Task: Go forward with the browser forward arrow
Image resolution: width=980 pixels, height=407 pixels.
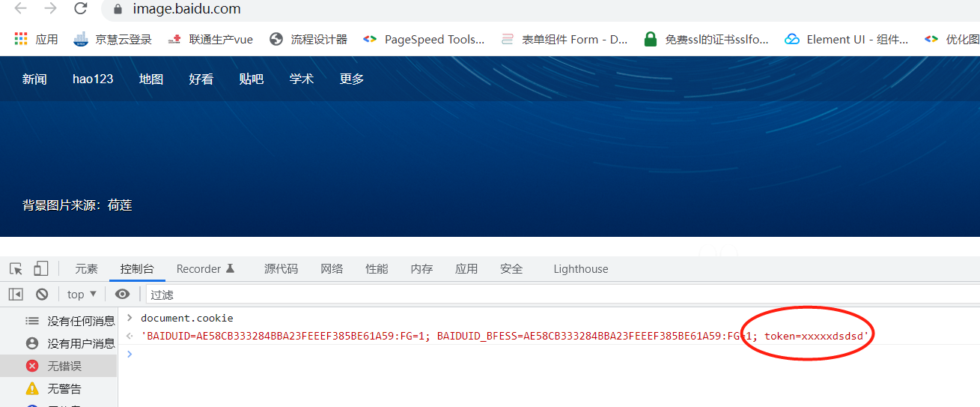Action: tap(50, 9)
